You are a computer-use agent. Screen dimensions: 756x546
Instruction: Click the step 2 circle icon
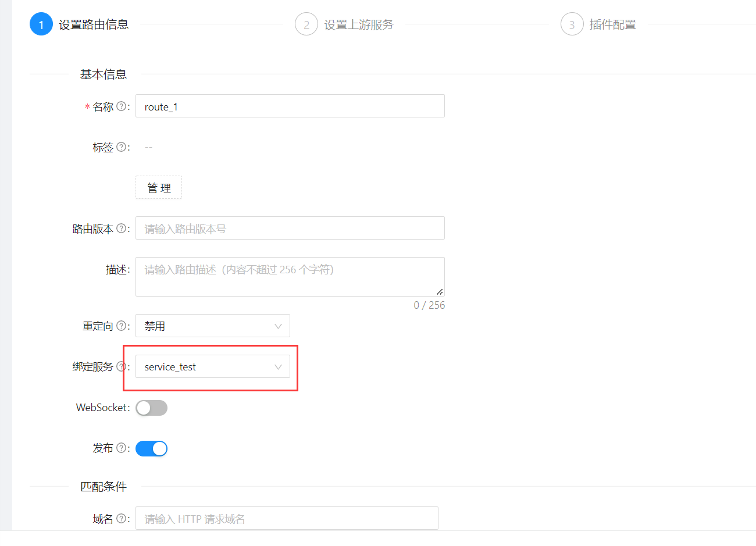(x=306, y=24)
